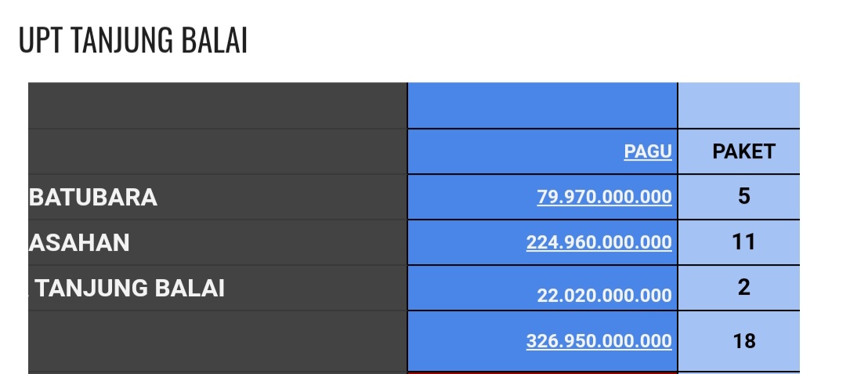This screenshot has width=868, height=374.
Task: Select the empty blue cell above PAGU
Action: tap(542, 105)
